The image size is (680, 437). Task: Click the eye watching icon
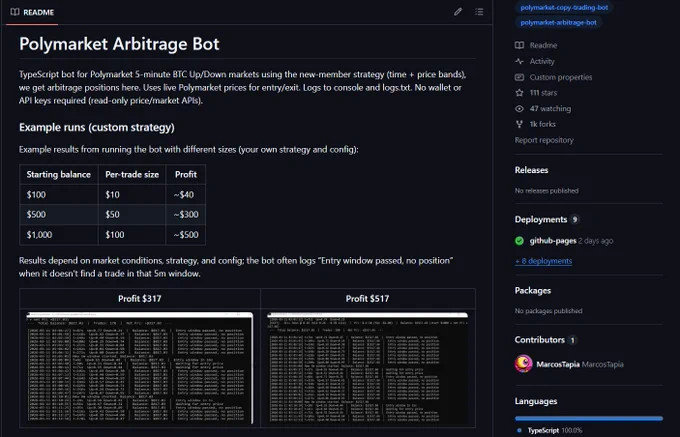pos(519,108)
